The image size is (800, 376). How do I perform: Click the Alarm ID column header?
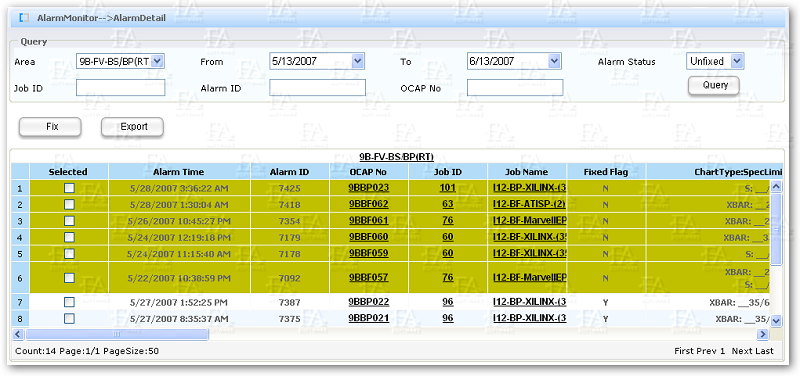(x=290, y=172)
